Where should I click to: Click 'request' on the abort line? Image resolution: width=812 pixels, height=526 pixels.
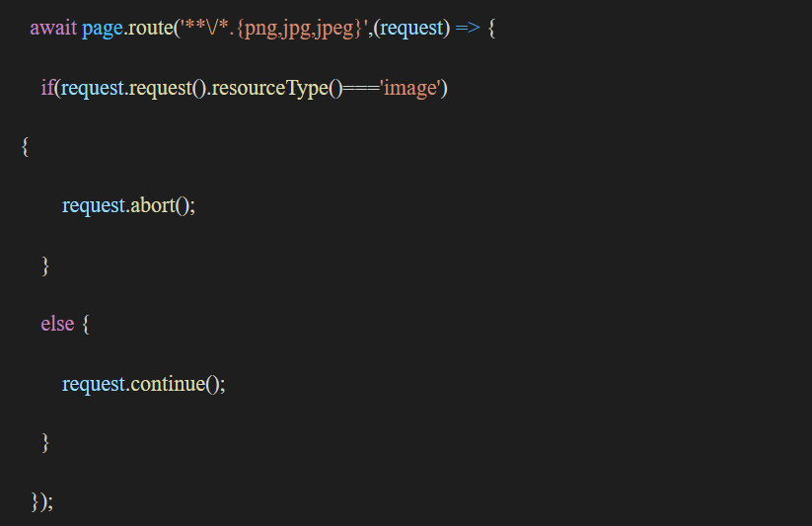[x=93, y=205]
